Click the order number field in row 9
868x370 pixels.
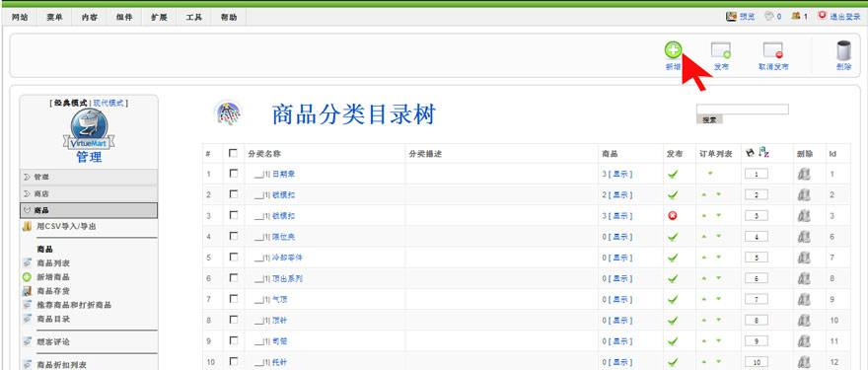pyautogui.click(x=757, y=341)
